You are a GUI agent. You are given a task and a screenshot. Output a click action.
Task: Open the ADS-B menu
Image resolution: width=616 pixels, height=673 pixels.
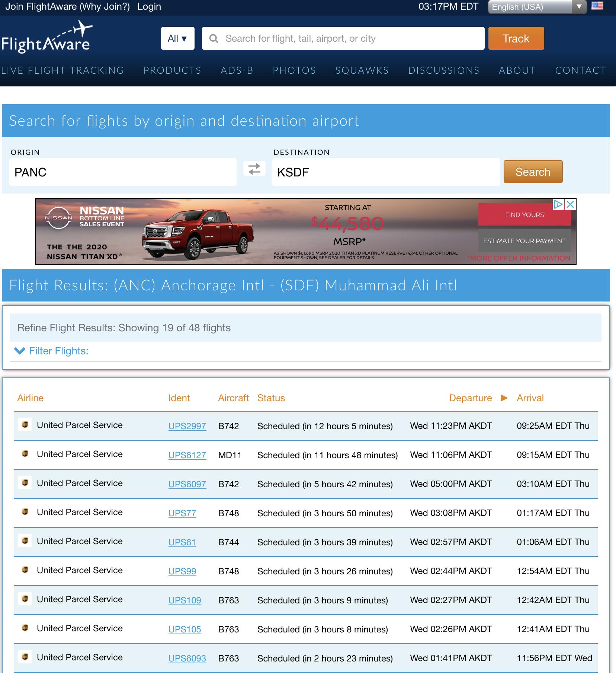[x=237, y=70]
